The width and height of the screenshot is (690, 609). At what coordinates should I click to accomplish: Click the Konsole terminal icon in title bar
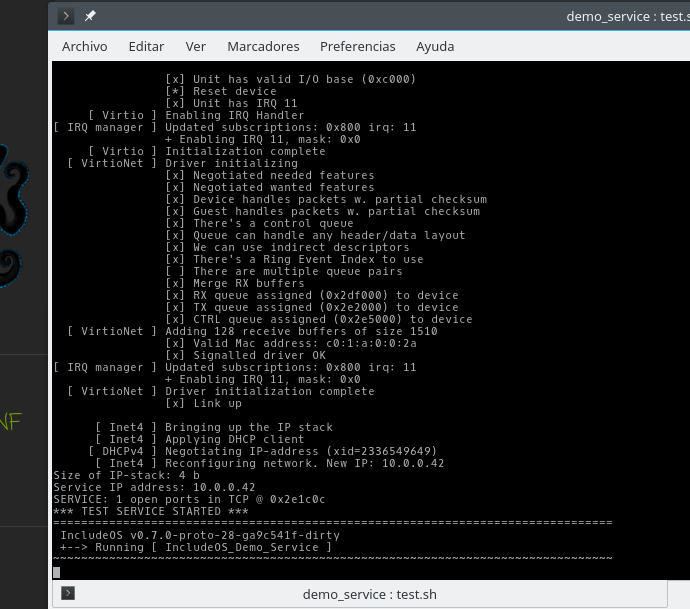click(x=66, y=16)
